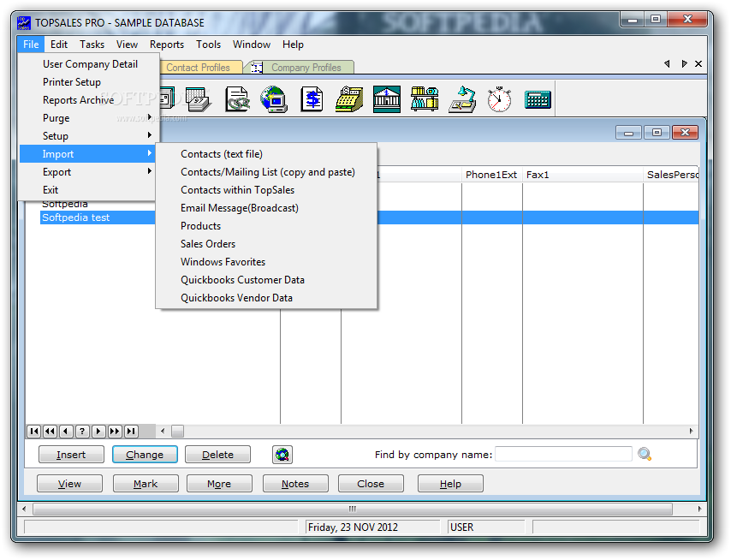Screen dimensions: 731x560
Task: Open the calculator toolbar icon
Action: (x=538, y=99)
